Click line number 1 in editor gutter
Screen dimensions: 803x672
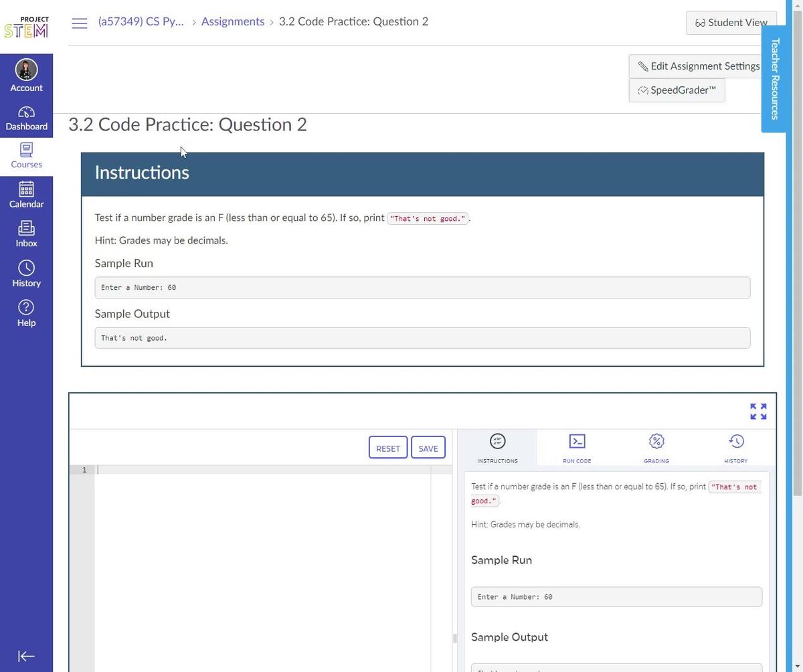tap(84, 470)
